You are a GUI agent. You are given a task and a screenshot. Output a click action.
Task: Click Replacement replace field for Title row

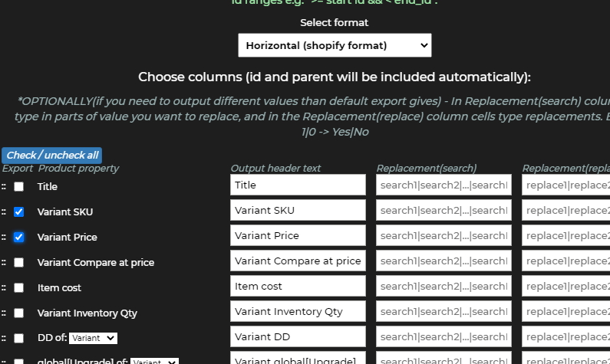click(565, 185)
